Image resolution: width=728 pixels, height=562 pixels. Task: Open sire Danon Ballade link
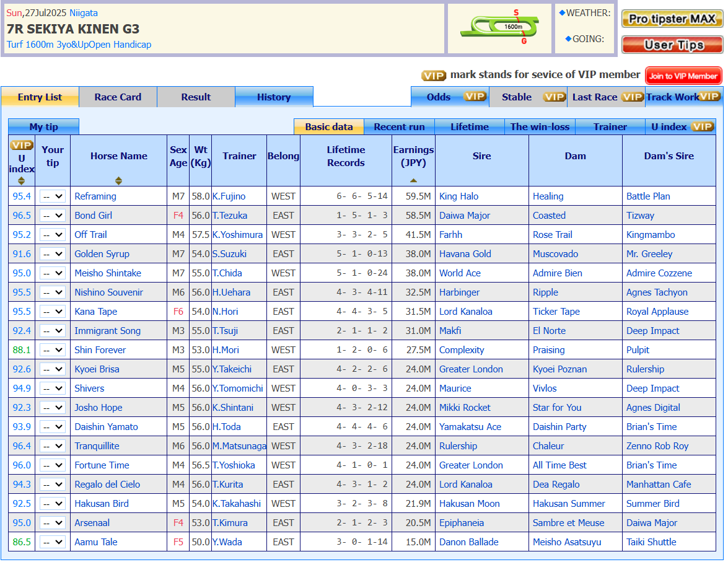click(x=469, y=542)
